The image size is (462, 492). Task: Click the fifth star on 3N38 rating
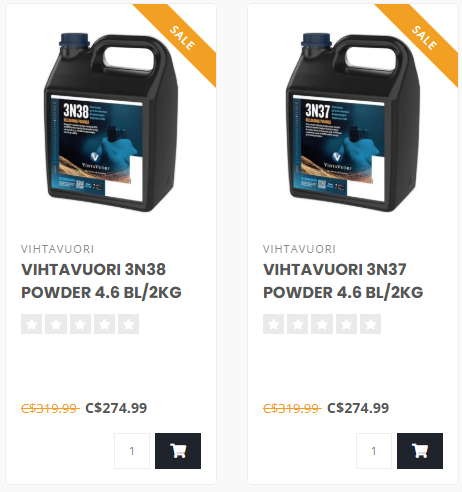129,324
